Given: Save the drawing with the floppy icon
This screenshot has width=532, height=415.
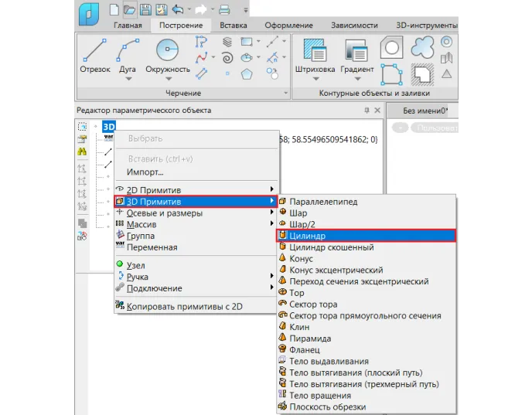Looking at the screenshot, I should [146, 9].
